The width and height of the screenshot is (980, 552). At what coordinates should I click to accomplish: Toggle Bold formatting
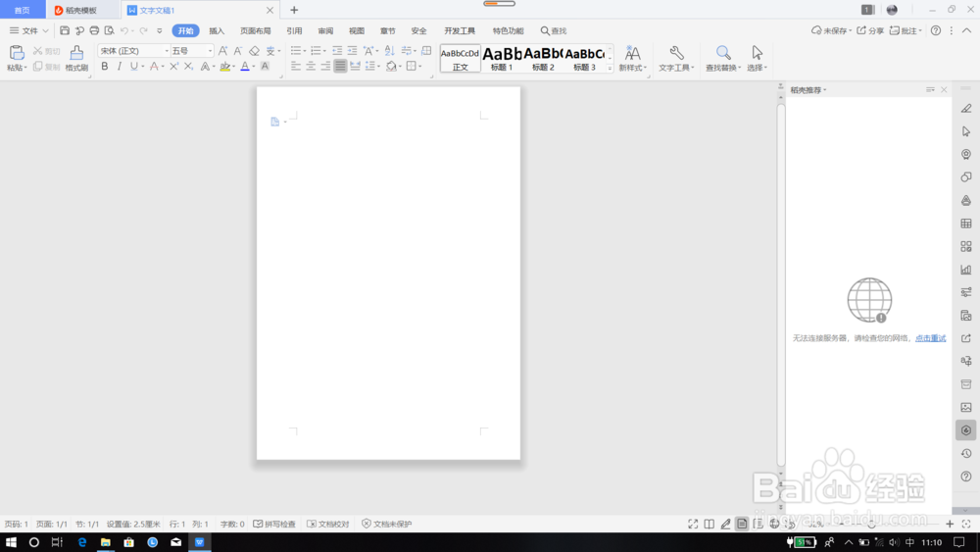coord(105,67)
